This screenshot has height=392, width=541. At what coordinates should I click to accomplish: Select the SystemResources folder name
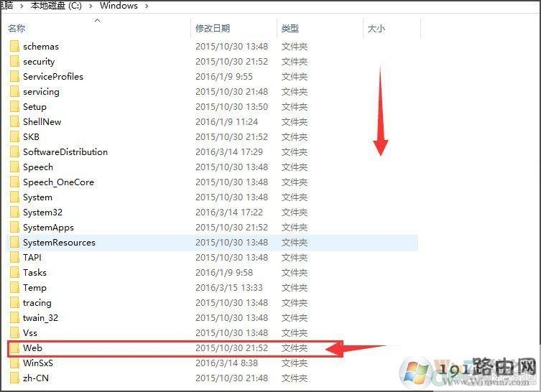point(59,243)
